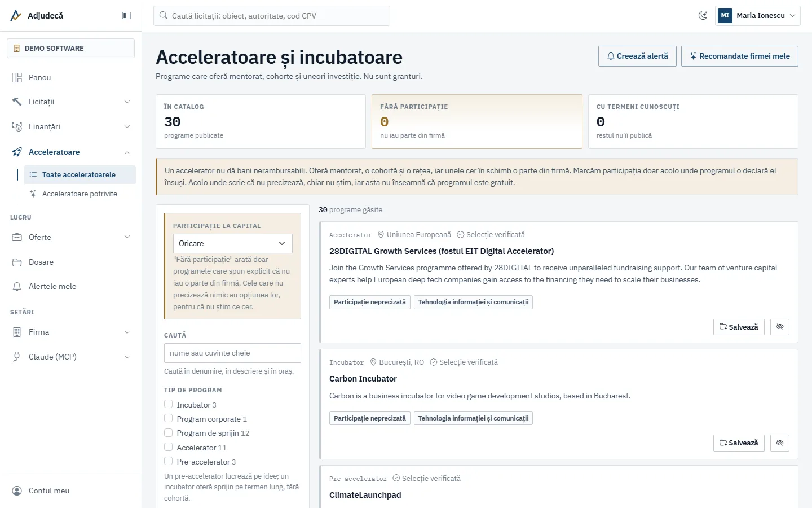Check the Accelerator program type checkbox

tap(168, 447)
